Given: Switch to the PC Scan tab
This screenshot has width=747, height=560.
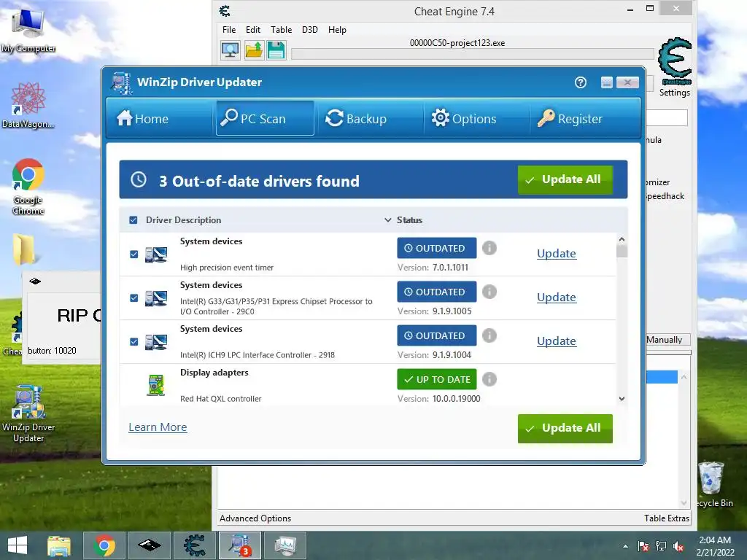Looking at the screenshot, I should tap(265, 118).
